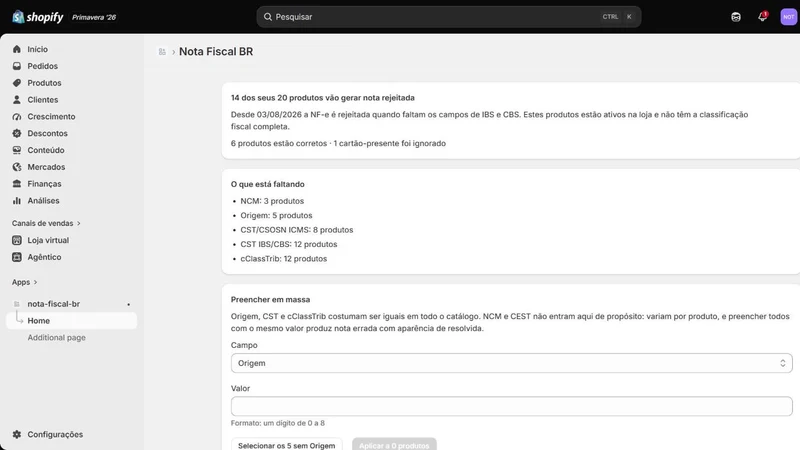The width and height of the screenshot is (800, 450).
Task: Select the Home app subpage
Action: 71,320
